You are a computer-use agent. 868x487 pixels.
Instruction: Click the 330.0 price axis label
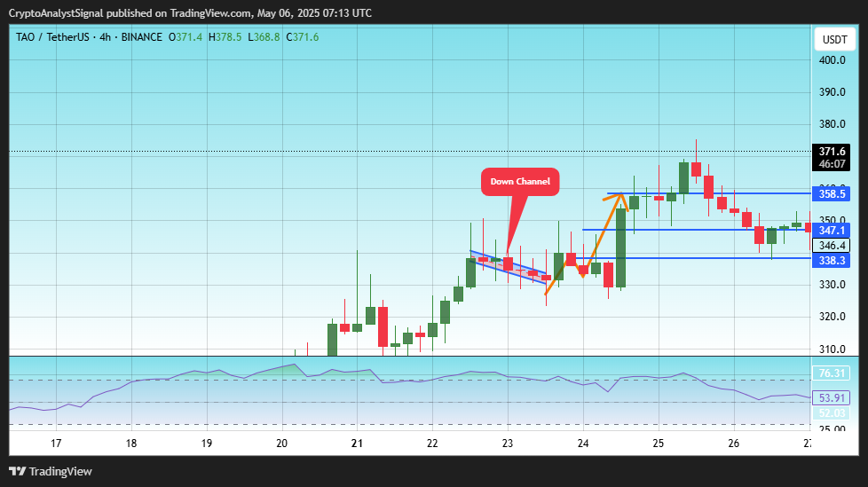pos(832,285)
